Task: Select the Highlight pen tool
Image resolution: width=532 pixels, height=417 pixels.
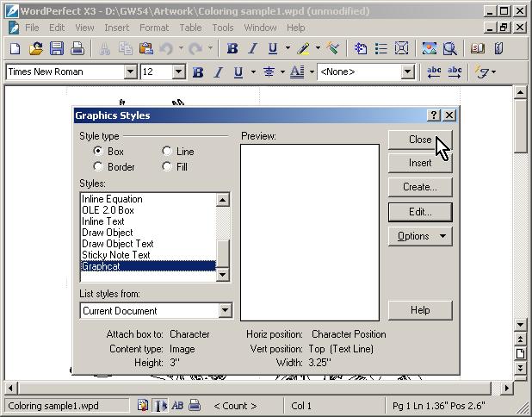Action: 303,48
